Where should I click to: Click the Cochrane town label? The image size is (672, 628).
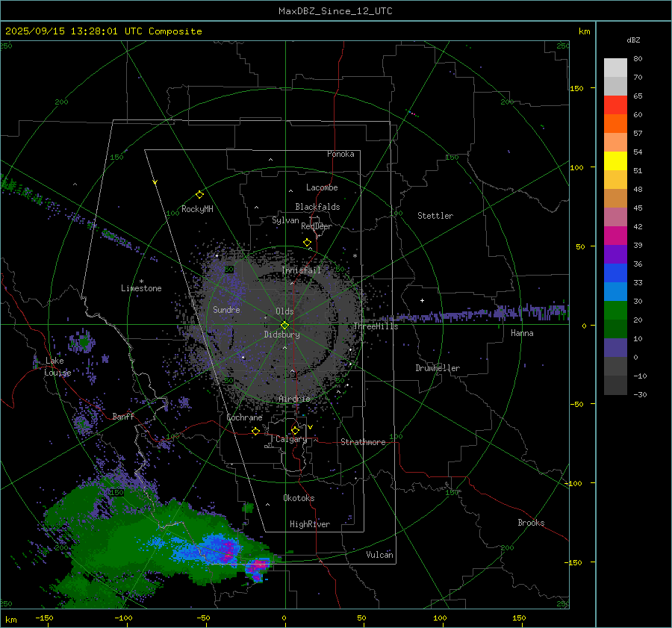(244, 417)
